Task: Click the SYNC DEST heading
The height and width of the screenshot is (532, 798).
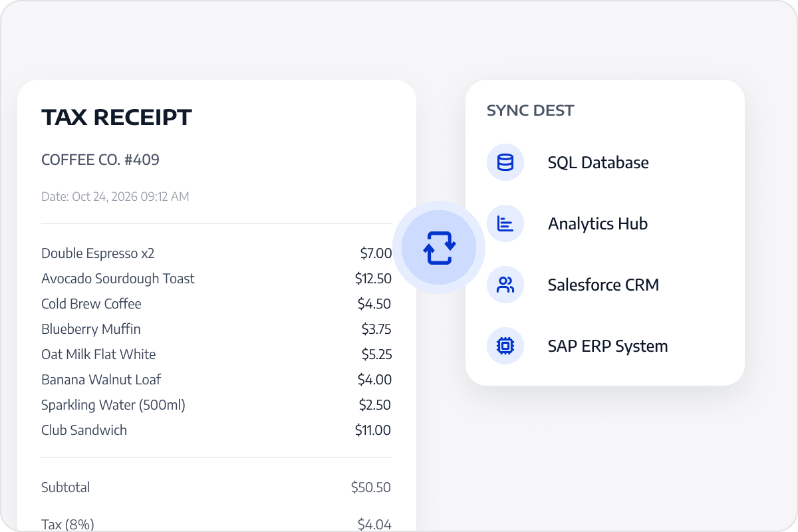Action: 531,110
